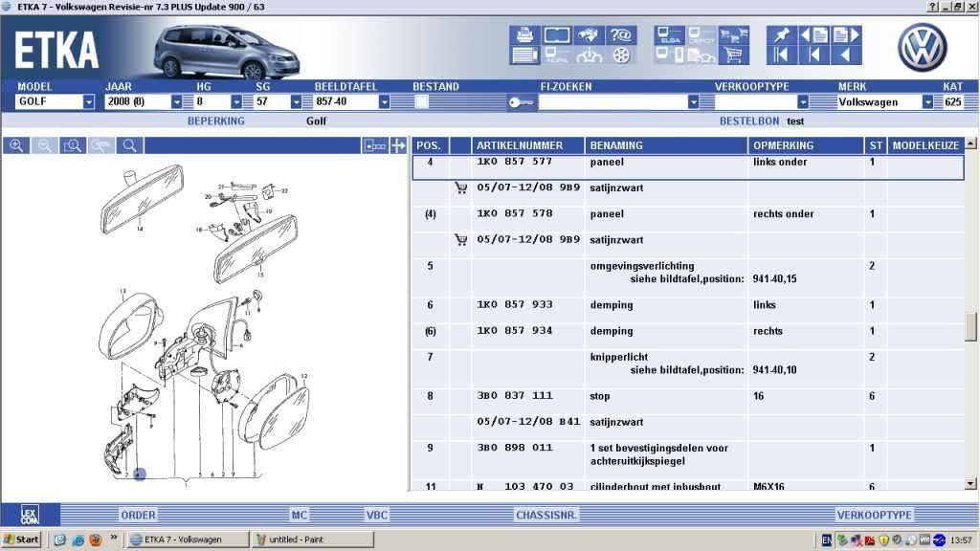This screenshot has width=980, height=551.
Task: Click the ARTIKELNUMMER column header
Action: (x=527, y=145)
